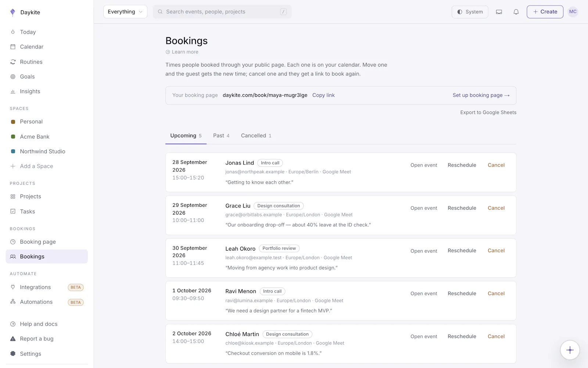Open notifications bell icon
This screenshot has height=368, width=588.
coord(516,12)
